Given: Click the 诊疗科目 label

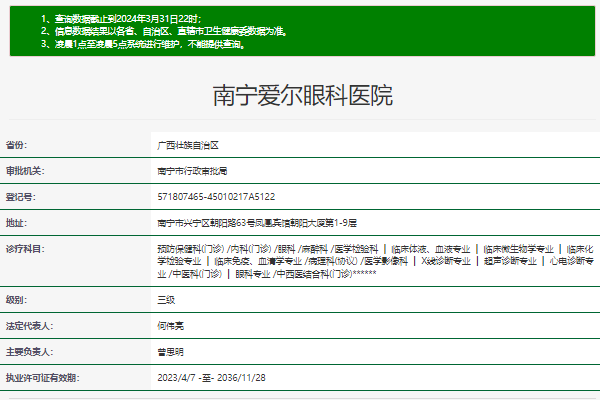Looking at the screenshot, I should coord(25,249).
